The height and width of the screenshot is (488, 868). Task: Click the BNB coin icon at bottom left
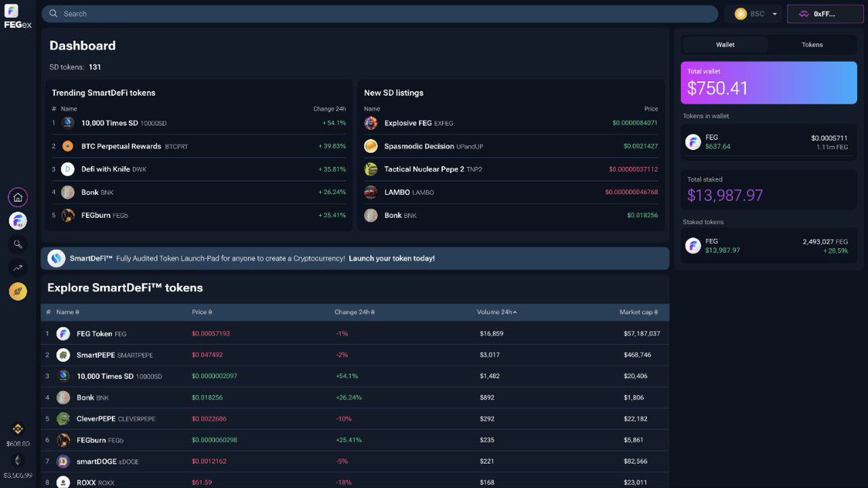pyautogui.click(x=17, y=427)
